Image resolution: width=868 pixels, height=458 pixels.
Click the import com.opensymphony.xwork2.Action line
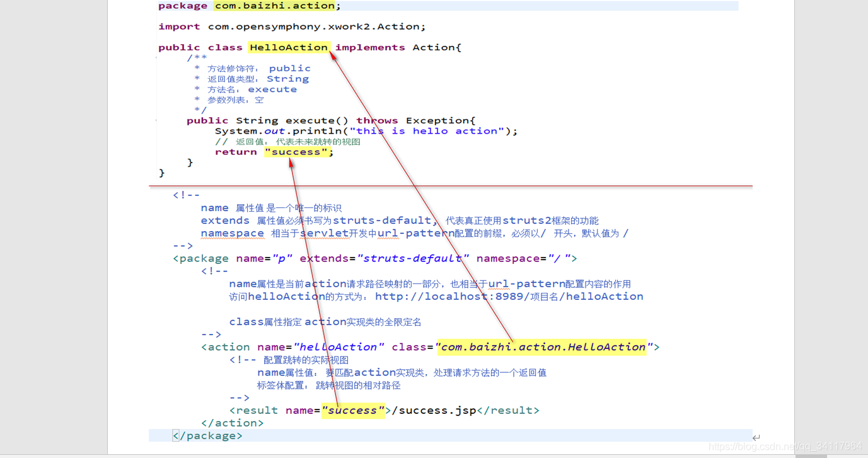[x=292, y=26]
